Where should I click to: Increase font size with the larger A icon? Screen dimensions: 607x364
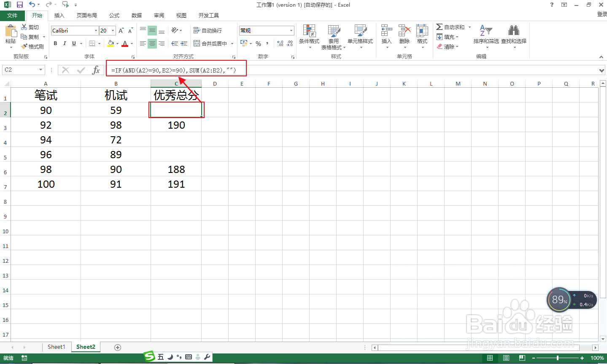coord(121,30)
